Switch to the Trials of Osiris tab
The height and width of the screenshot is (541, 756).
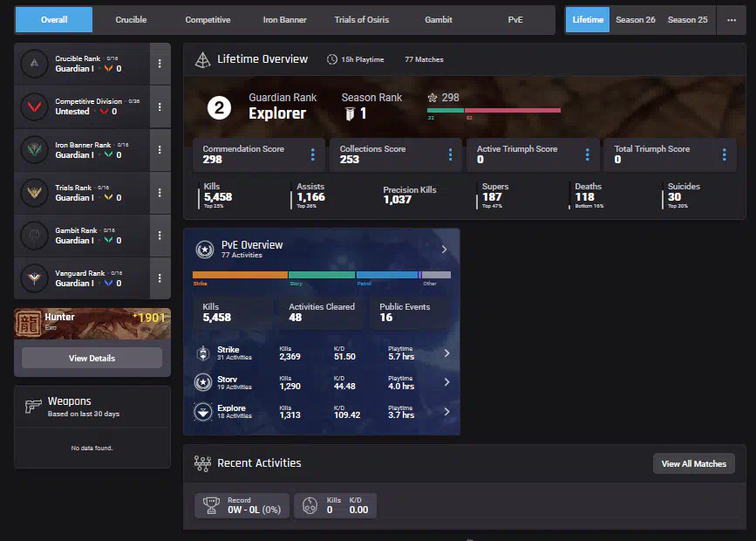pyautogui.click(x=362, y=20)
